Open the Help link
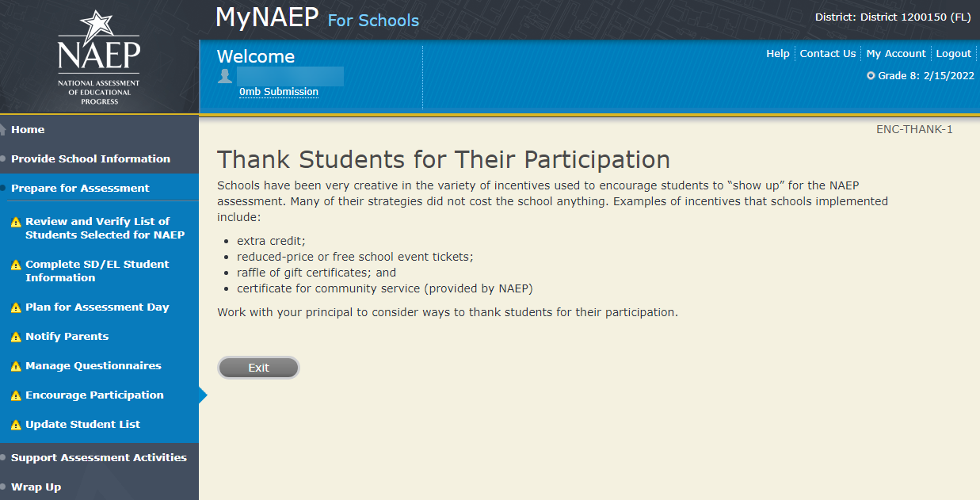The width and height of the screenshot is (980, 500). (x=777, y=54)
